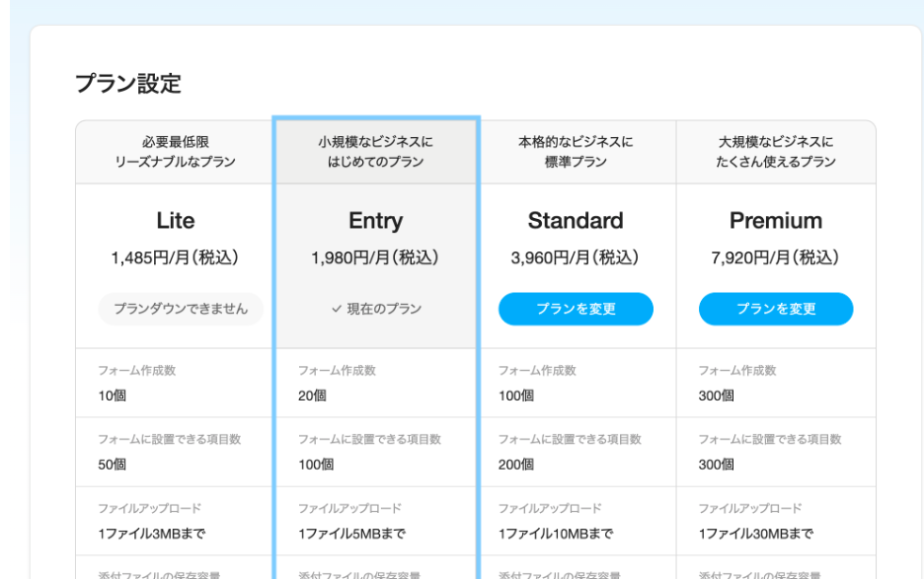Click the 大規模なビジネスに たくさん使えるプラン header

click(776, 151)
